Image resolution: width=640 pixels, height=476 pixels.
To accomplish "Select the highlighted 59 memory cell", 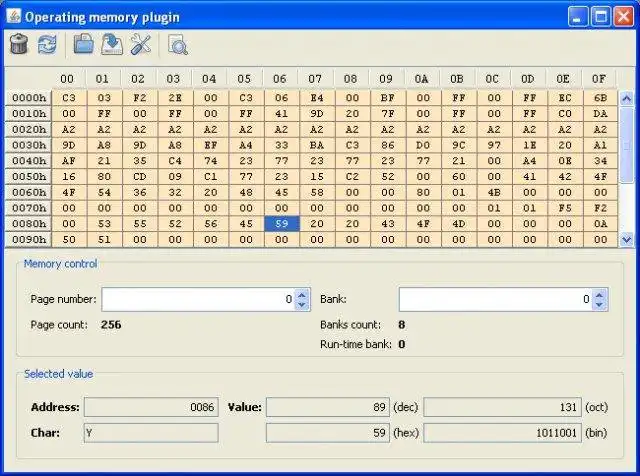I will [281, 224].
